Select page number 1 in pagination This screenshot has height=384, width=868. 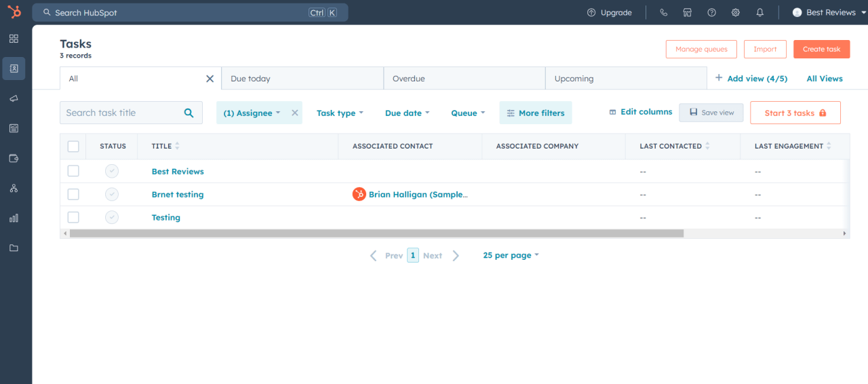pyautogui.click(x=413, y=256)
